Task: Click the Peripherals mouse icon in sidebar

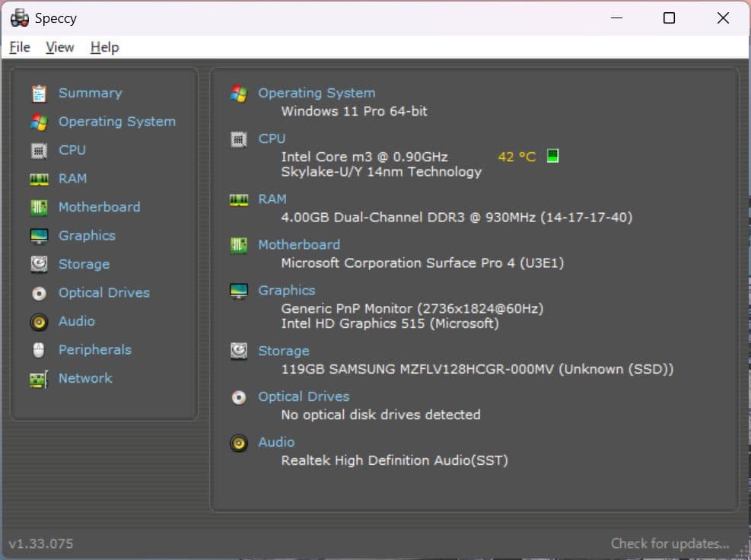Action: [x=39, y=350]
